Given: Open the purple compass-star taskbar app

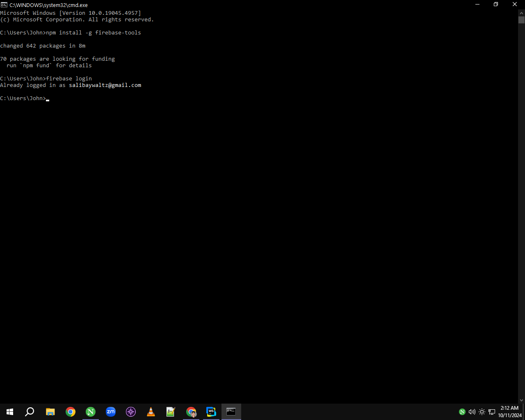Looking at the screenshot, I should tap(131, 412).
